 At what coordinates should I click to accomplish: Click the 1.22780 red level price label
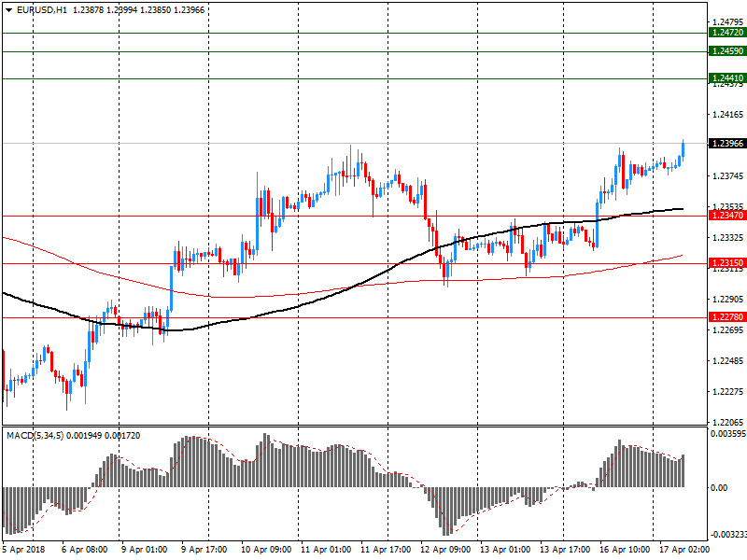tap(727, 317)
